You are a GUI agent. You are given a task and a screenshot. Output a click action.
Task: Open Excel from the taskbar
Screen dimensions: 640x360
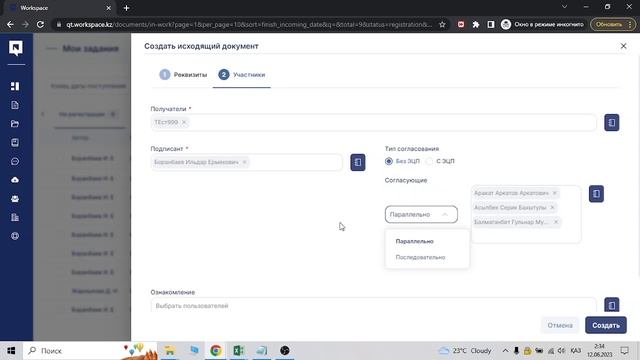[x=238, y=350]
